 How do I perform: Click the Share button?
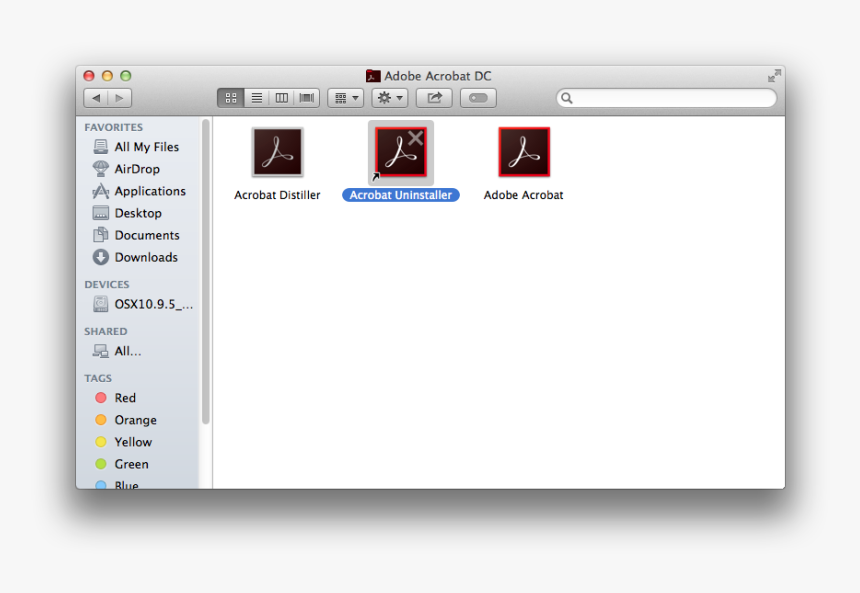pos(434,98)
